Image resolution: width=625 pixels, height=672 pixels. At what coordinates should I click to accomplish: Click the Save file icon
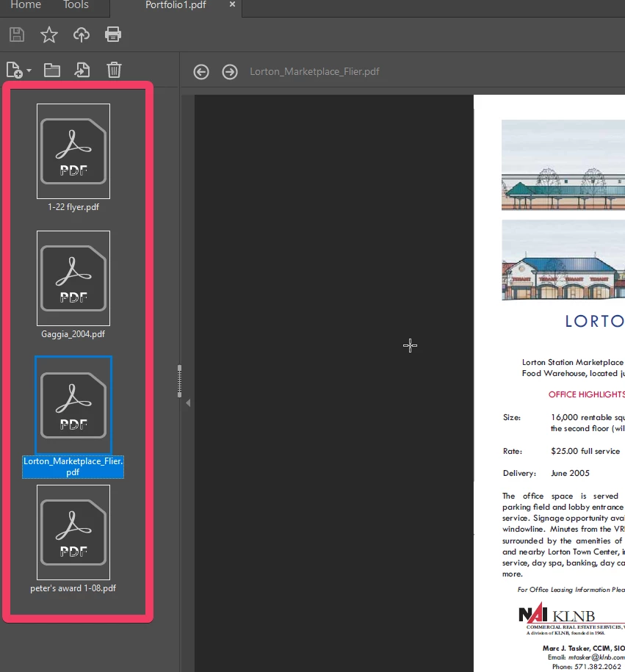pyautogui.click(x=17, y=35)
